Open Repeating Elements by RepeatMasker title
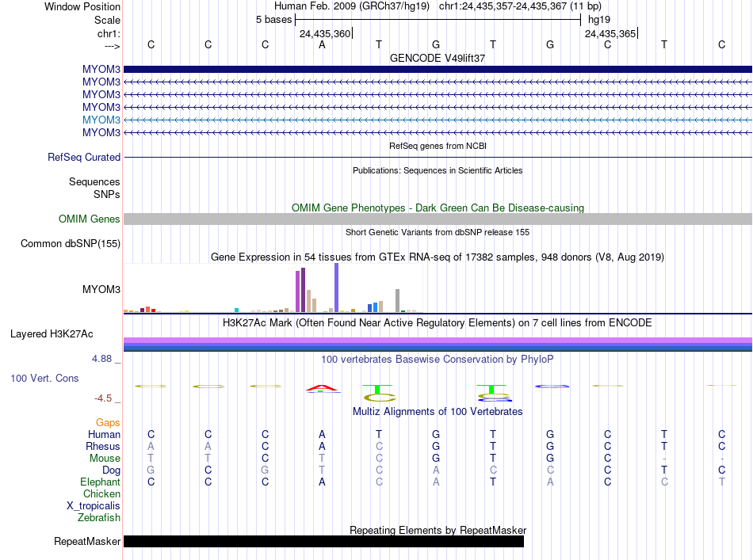The height and width of the screenshot is (560, 753). click(438, 530)
